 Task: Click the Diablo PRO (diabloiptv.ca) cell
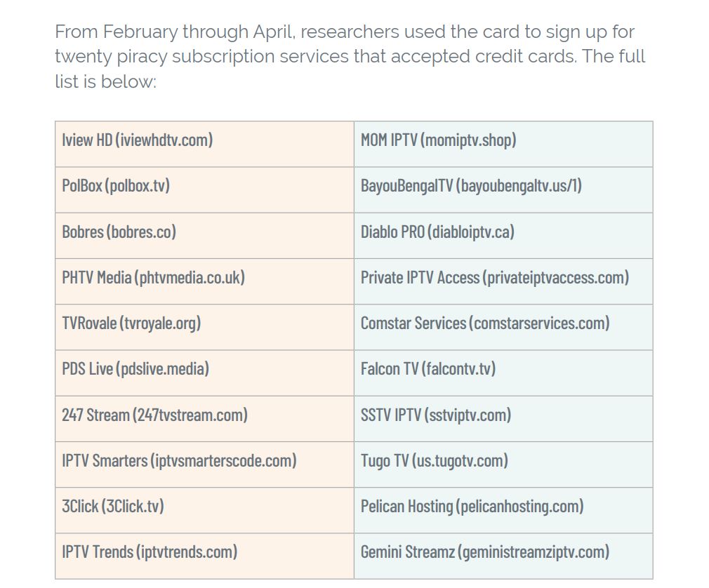[x=503, y=236]
